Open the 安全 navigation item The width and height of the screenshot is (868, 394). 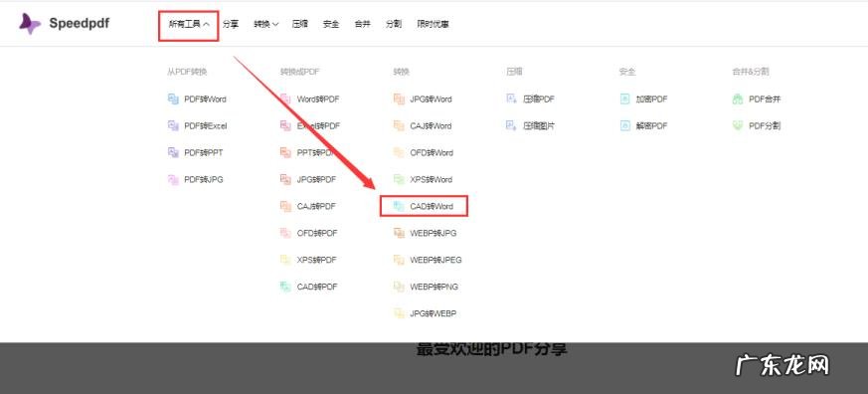(331, 25)
